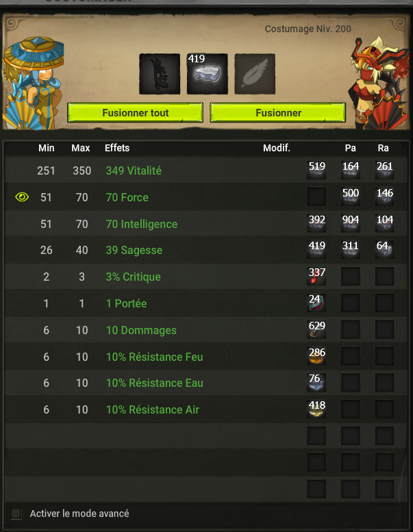The image size is (413, 532).
Task: Select the 629 Dommages rune
Action: click(x=316, y=329)
